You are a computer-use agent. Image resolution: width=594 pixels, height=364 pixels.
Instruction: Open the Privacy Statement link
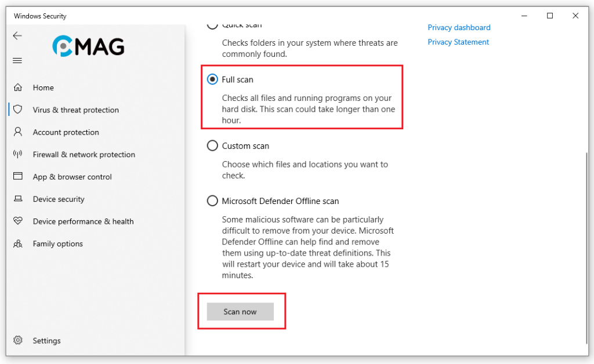(458, 42)
